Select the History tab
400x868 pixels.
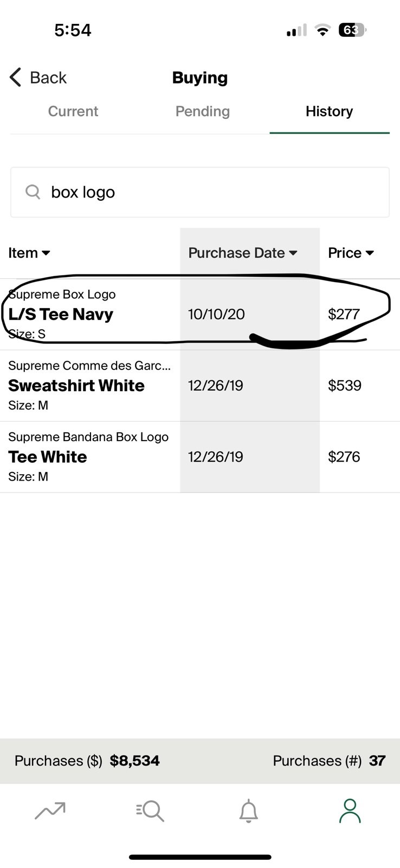tap(330, 111)
